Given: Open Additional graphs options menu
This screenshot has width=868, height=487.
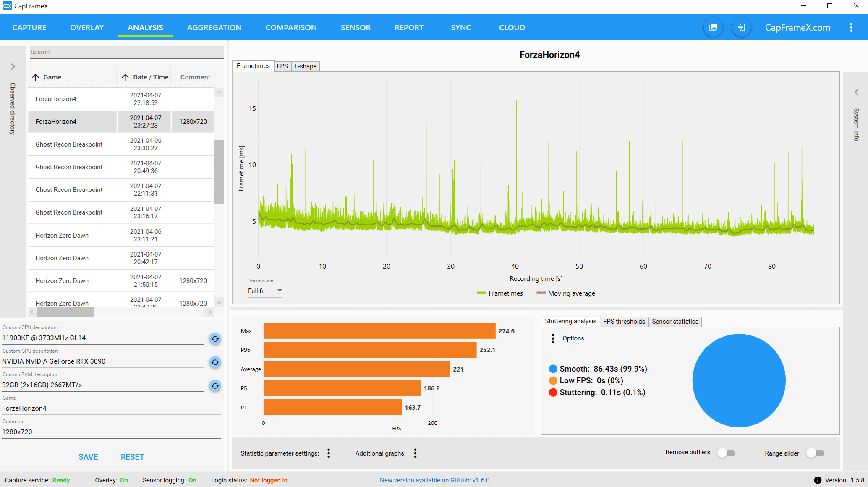Looking at the screenshot, I should (415, 453).
